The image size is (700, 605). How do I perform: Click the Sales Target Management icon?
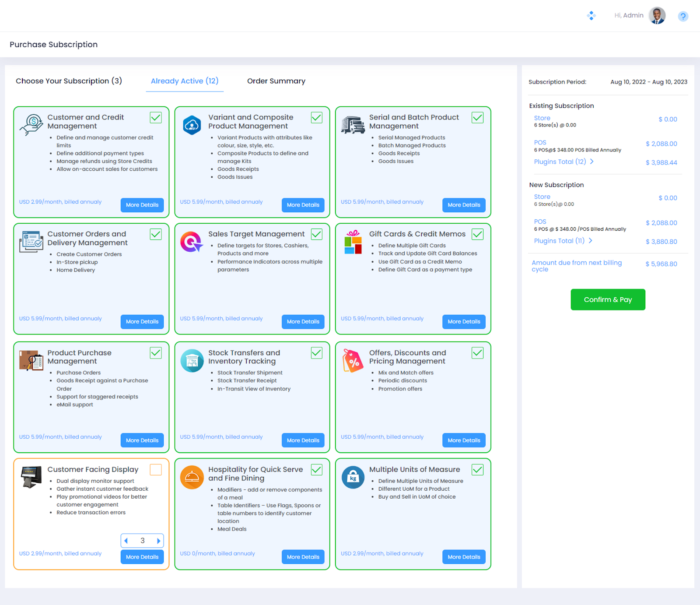coord(192,242)
